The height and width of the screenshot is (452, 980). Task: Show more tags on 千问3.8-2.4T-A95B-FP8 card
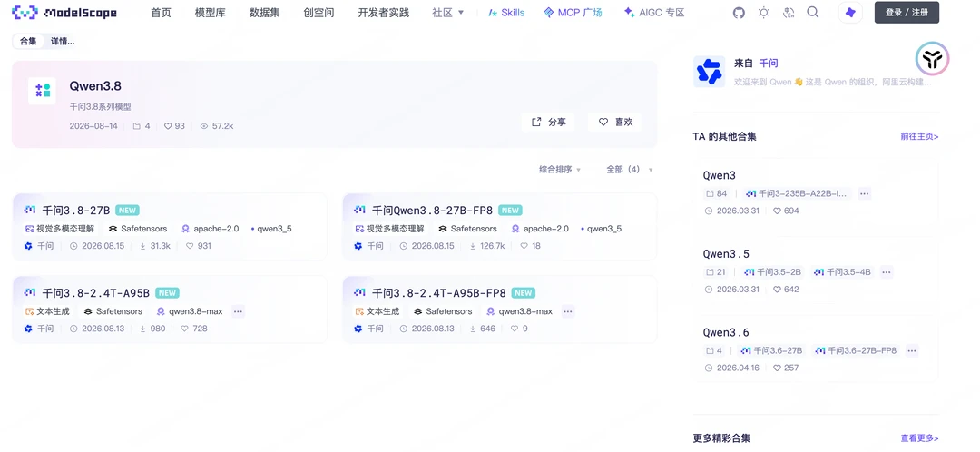coord(567,311)
